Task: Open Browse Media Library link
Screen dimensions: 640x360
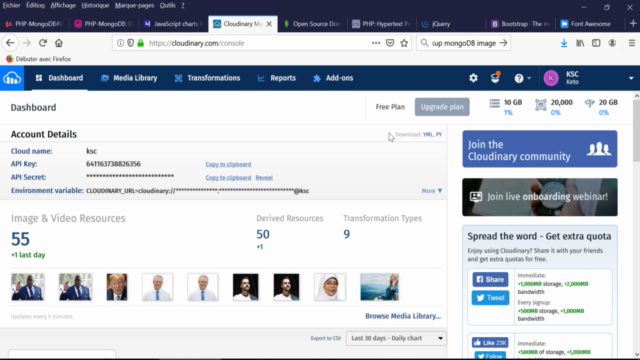Action: point(403,316)
